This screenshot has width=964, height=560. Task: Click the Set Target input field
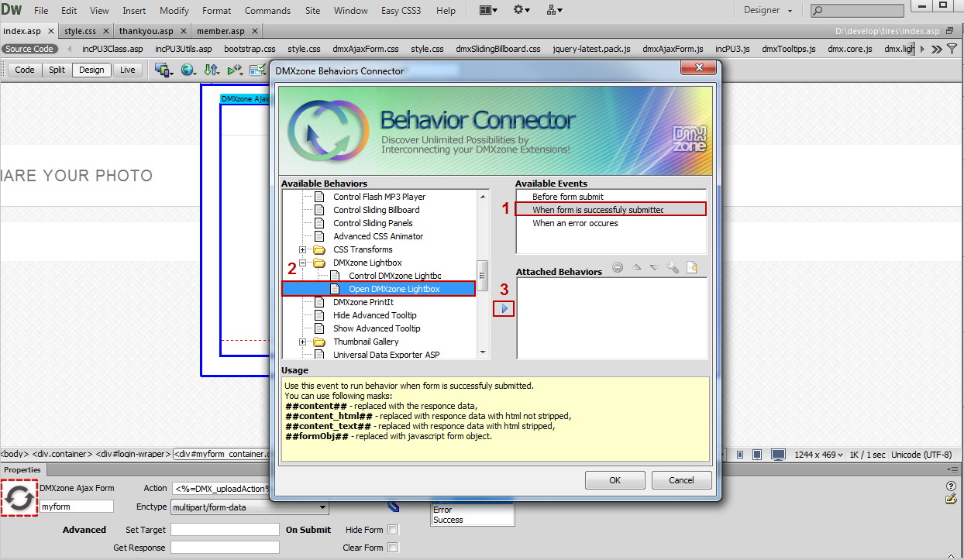pyautogui.click(x=225, y=530)
